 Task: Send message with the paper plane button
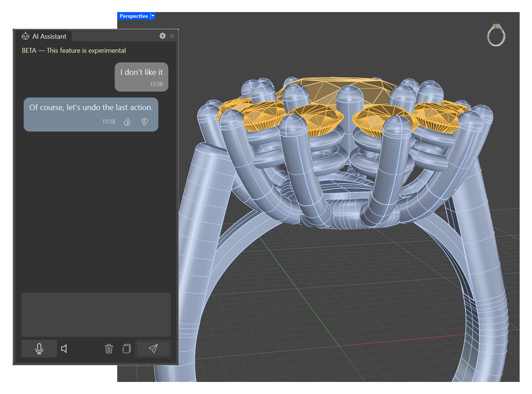[153, 349]
